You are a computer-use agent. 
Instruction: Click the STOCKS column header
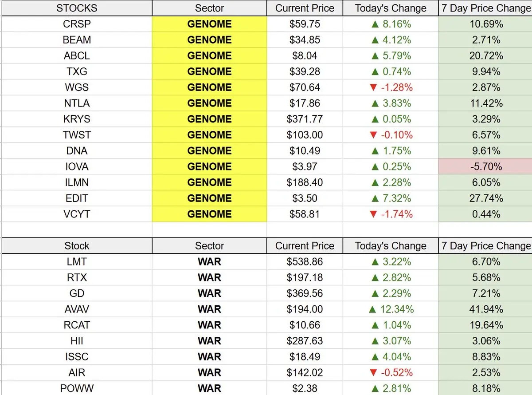pos(77,8)
